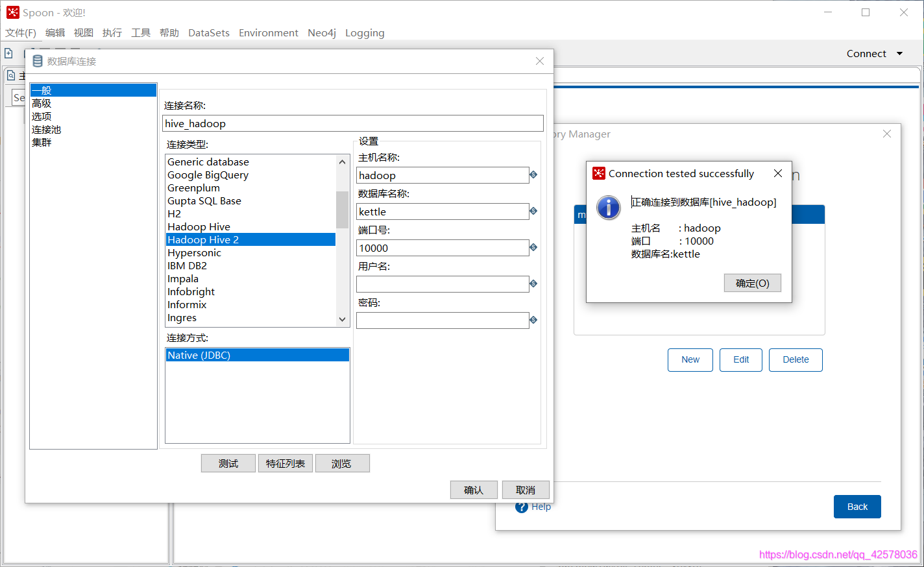Open the 文件(F) menu
The width and height of the screenshot is (924, 567).
(x=21, y=33)
